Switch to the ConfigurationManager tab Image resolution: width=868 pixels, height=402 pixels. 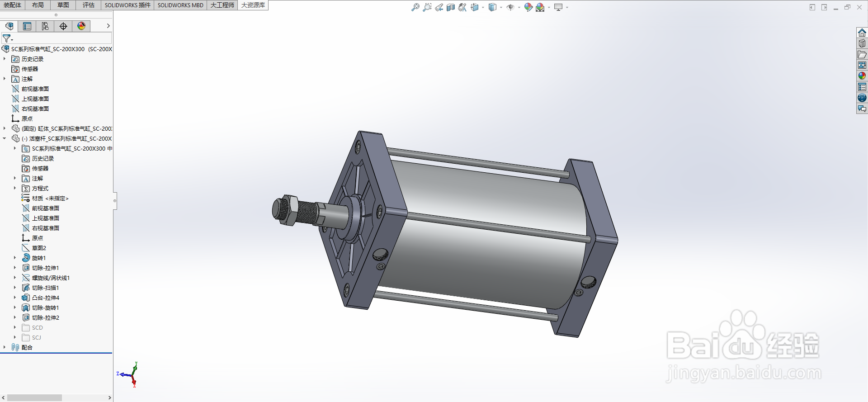coord(45,26)
